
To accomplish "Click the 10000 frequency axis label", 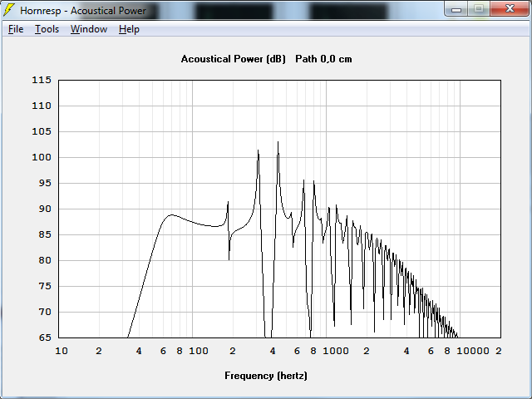I will pos(473,351).
